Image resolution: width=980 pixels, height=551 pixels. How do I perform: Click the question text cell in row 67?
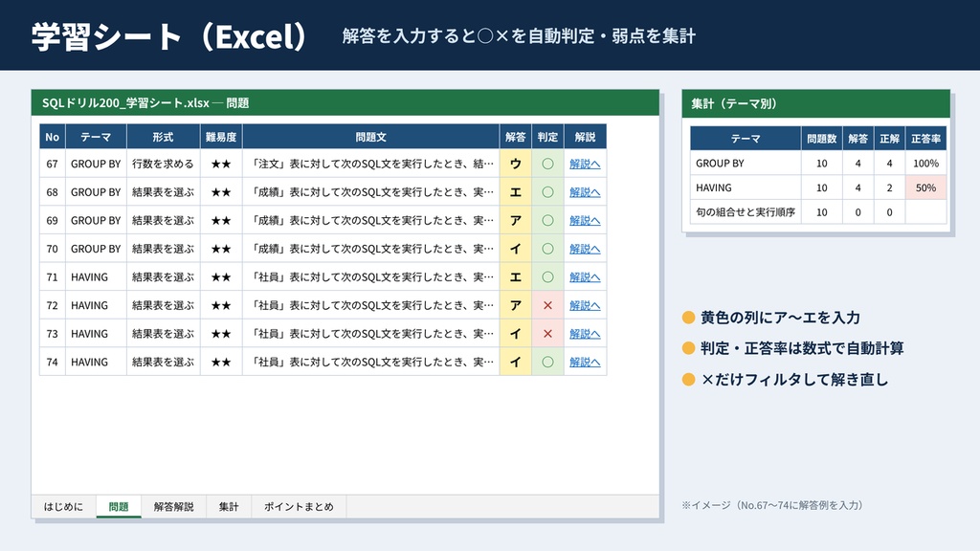coord(370,164)
